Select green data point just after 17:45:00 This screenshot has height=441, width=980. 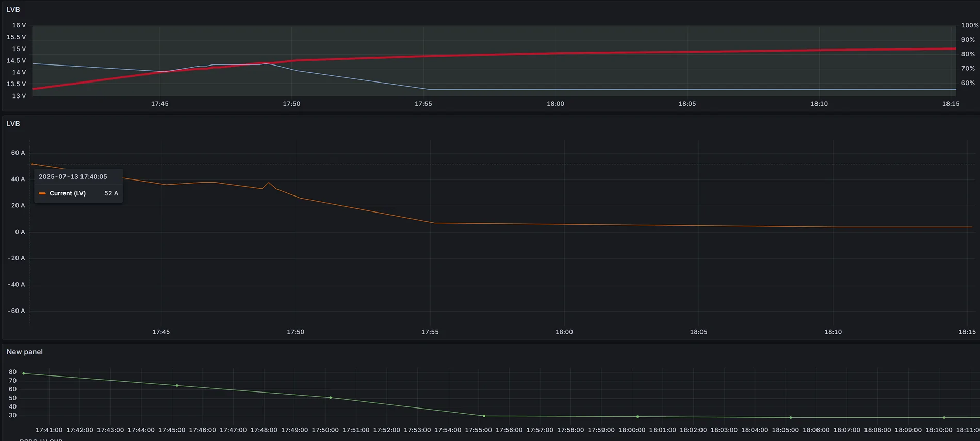tap(177, 385)
